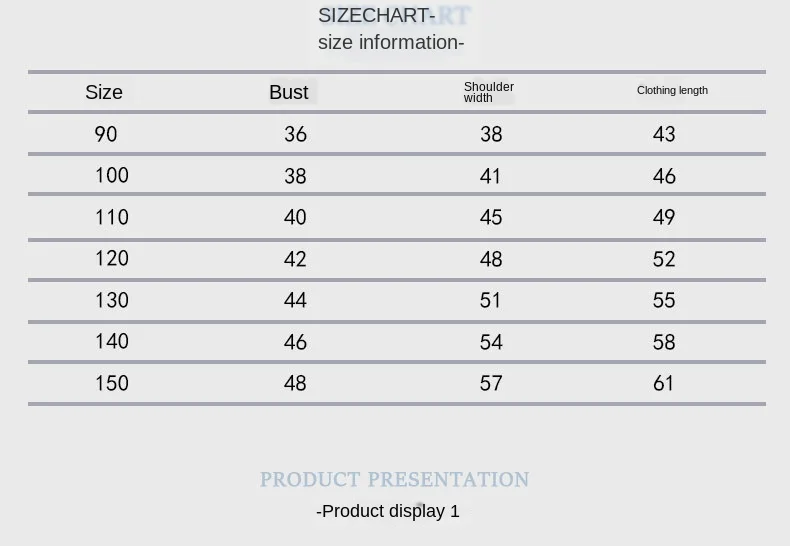Click the SIZECHART heading text
Viewport: 790px width, 546px height.
pyautogui.click(x=376, y=15)
